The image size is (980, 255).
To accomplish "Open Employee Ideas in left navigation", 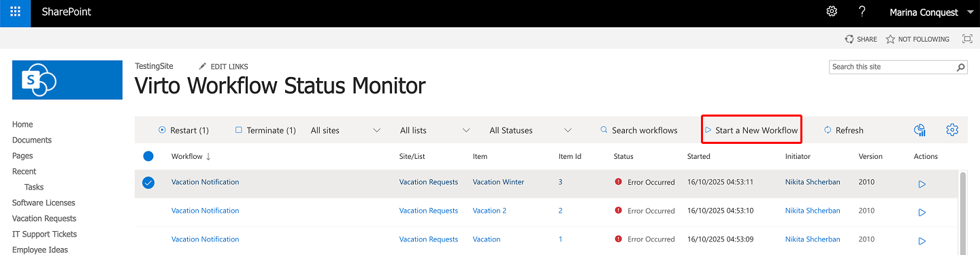I will [40, 250].
